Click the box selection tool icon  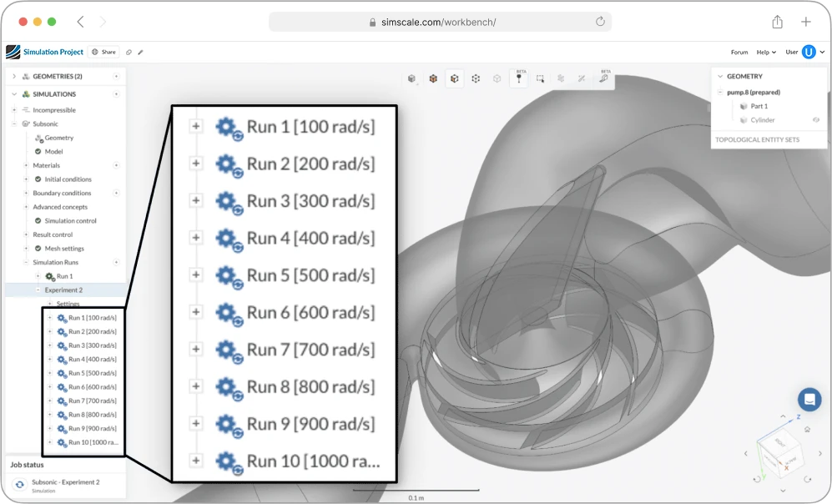point(540,79)
